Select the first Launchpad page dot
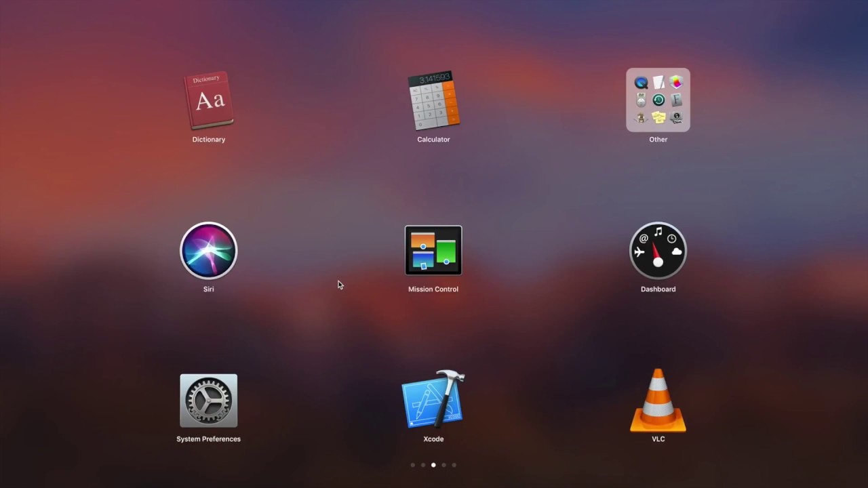Image resolution: width=868 pixels, height=488 pixels. [413, 465]
